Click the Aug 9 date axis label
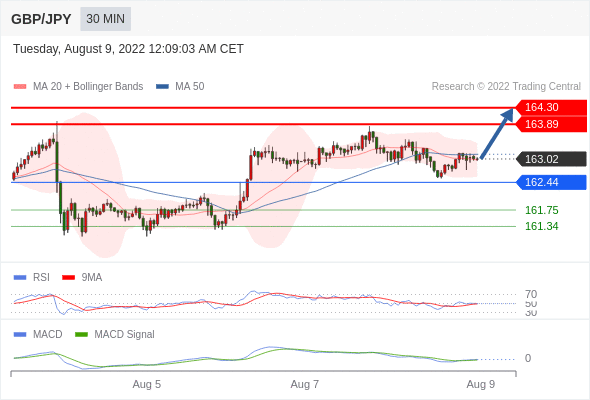The image size is (590, 400). coord(481,384)
